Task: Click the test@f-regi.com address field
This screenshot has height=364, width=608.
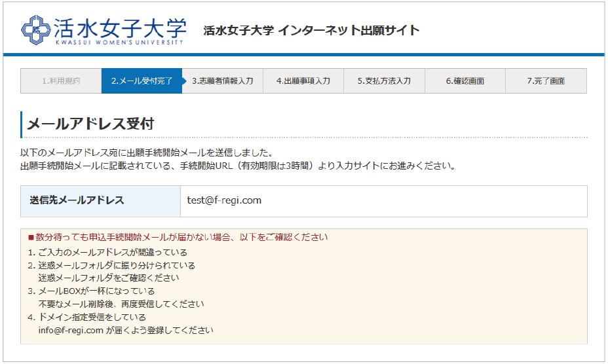Action: [224, 200]
